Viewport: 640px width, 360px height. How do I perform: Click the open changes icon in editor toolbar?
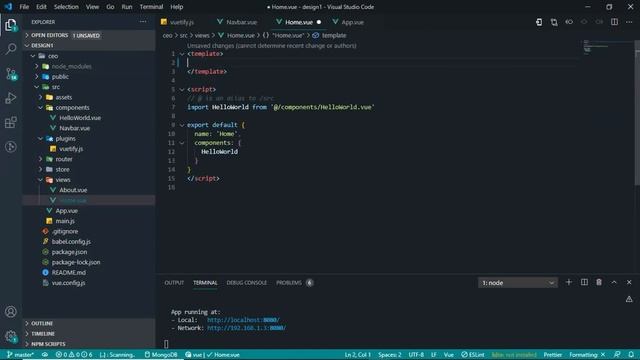539,22
